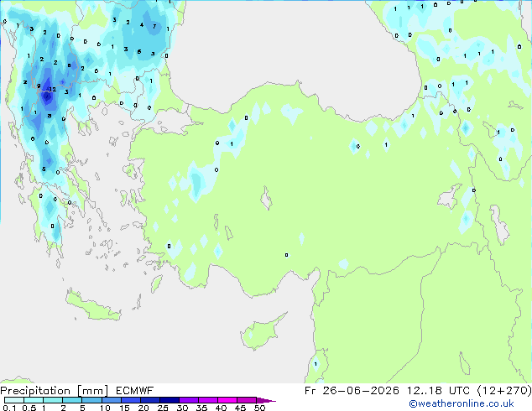Click the 0.1–0.5 mm legend color box
Image resolution: width=532 pixels, height=411 pixels.
click(14, 400)
